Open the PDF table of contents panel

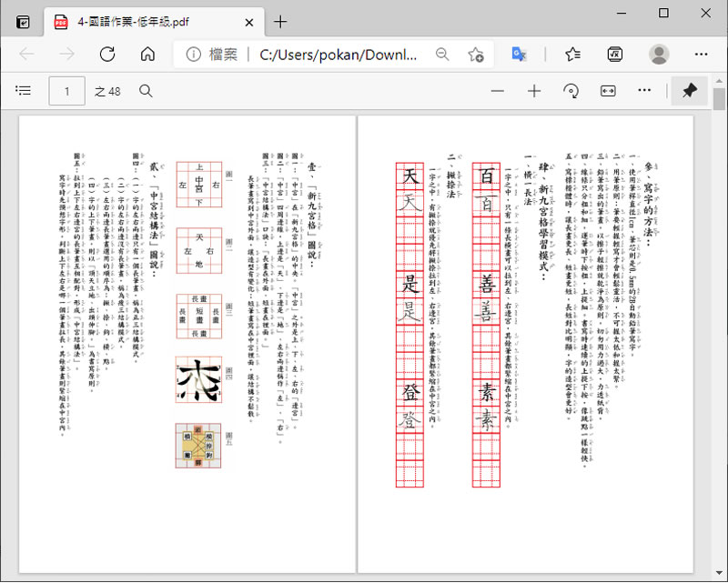pyautogui.click(x=24, y=91)
